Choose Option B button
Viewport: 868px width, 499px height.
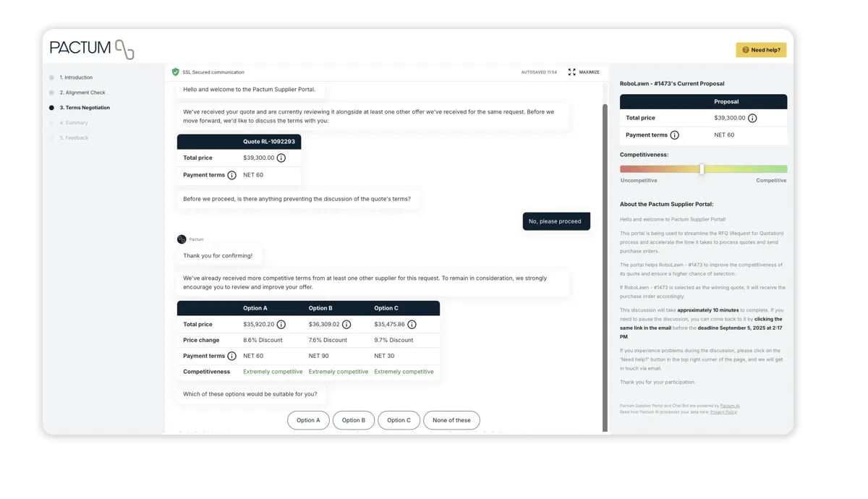click(x=354, y=420)
